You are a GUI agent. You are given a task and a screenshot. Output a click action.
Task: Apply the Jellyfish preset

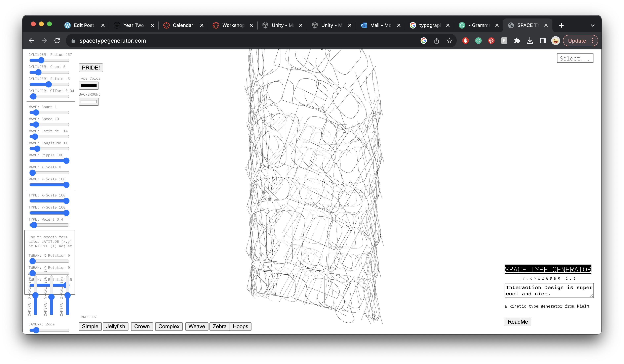[115, 326]
